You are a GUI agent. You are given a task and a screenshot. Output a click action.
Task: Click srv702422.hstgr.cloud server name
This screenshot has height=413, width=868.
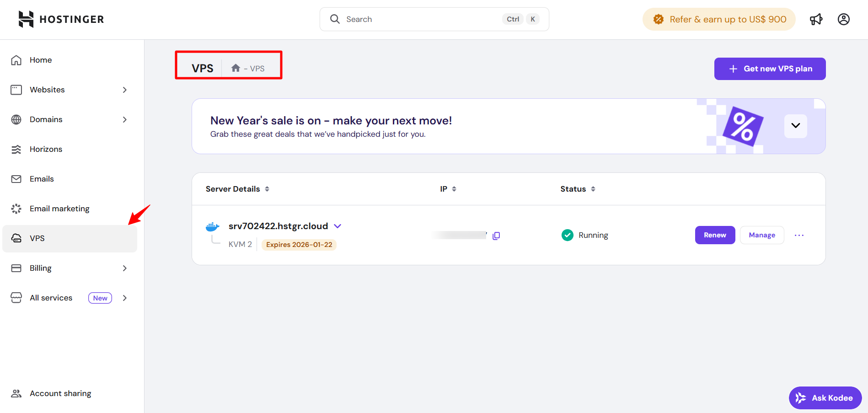pos(278,226)
